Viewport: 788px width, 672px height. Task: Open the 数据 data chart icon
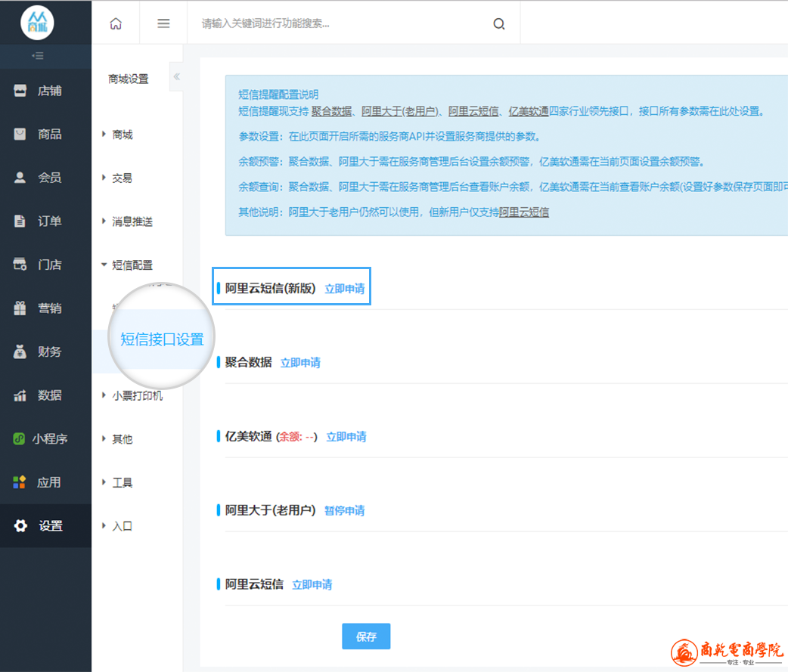20,395
